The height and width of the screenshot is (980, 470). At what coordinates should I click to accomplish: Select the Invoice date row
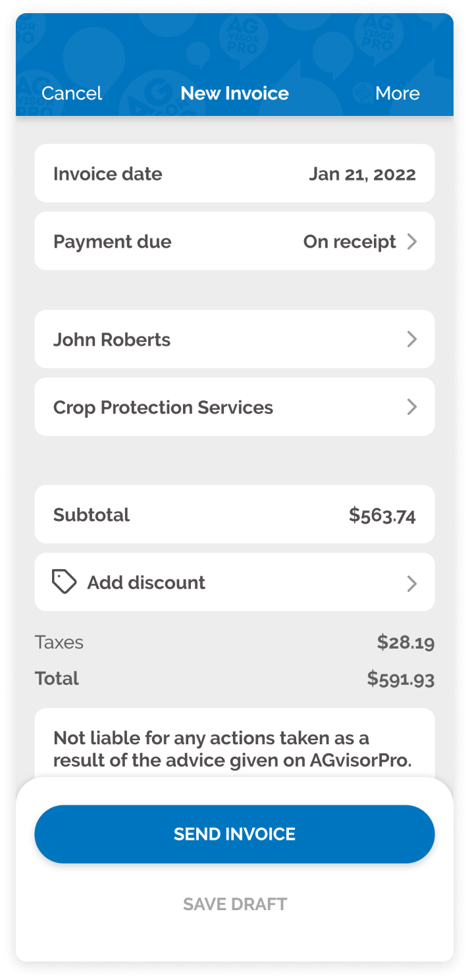coord(234,173)
